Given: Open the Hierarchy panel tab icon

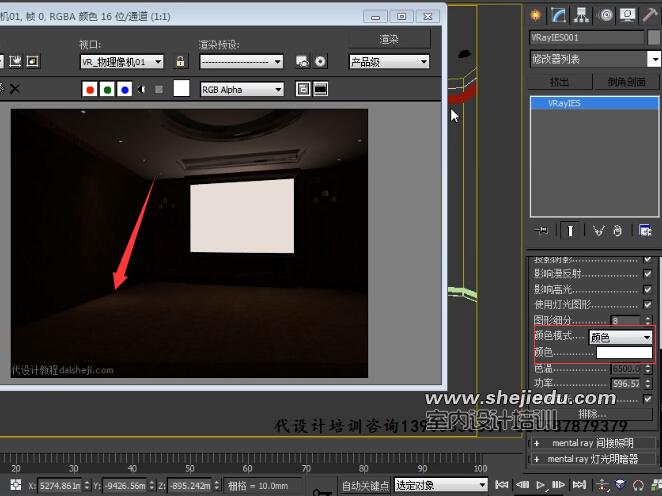Looking at the screenshot, I should (581, 15).
